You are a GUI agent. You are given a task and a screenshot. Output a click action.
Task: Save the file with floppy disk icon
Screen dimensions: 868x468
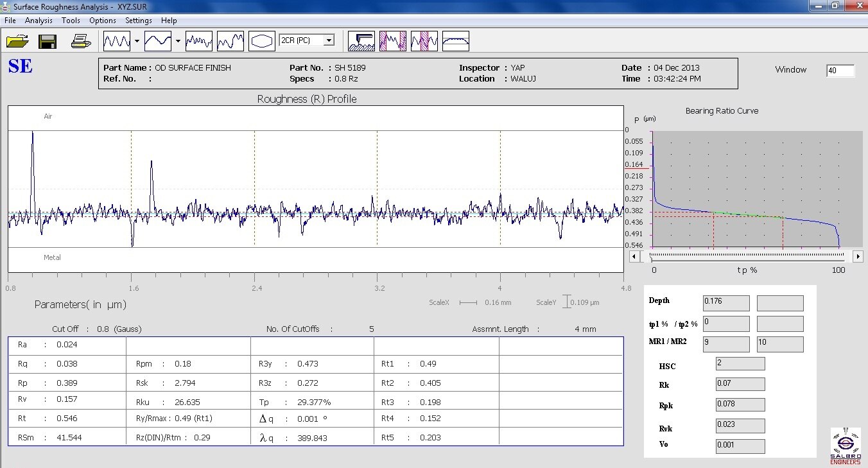48,42
